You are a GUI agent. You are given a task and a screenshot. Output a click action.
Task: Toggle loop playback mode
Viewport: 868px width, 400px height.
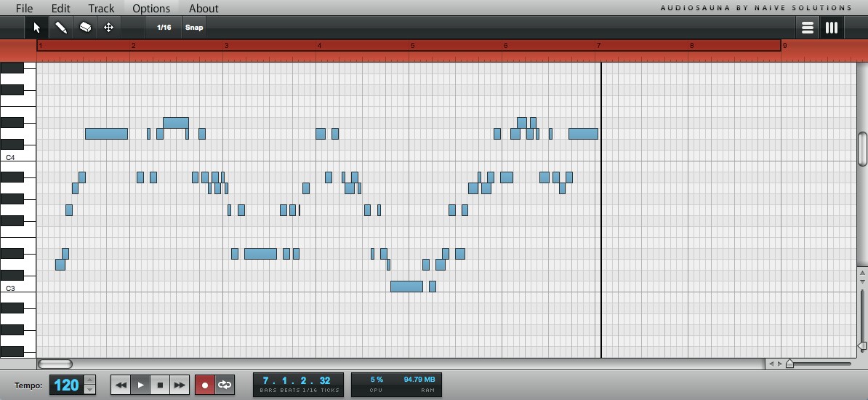[225, 385]
